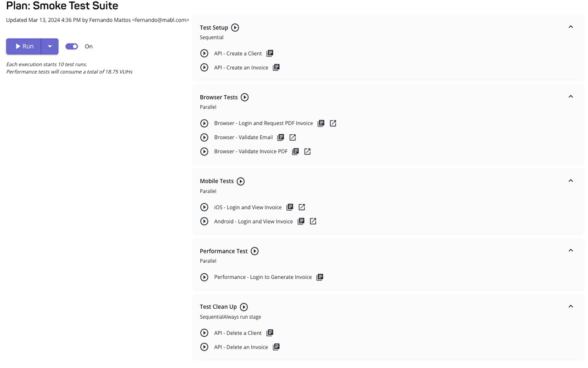Collapse the Test Setup section

571,27
